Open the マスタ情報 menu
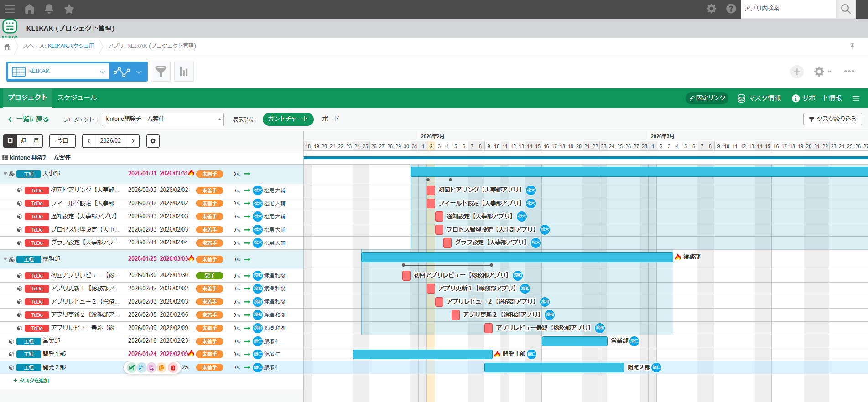Viewport: 868px width, 402px height. [x=759, y=98]
